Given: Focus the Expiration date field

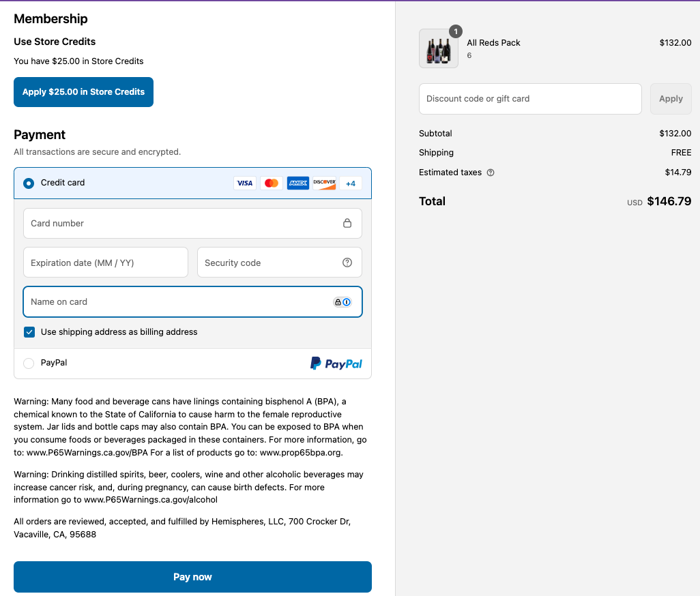Looking at the screenshot, I should (105, 263).
